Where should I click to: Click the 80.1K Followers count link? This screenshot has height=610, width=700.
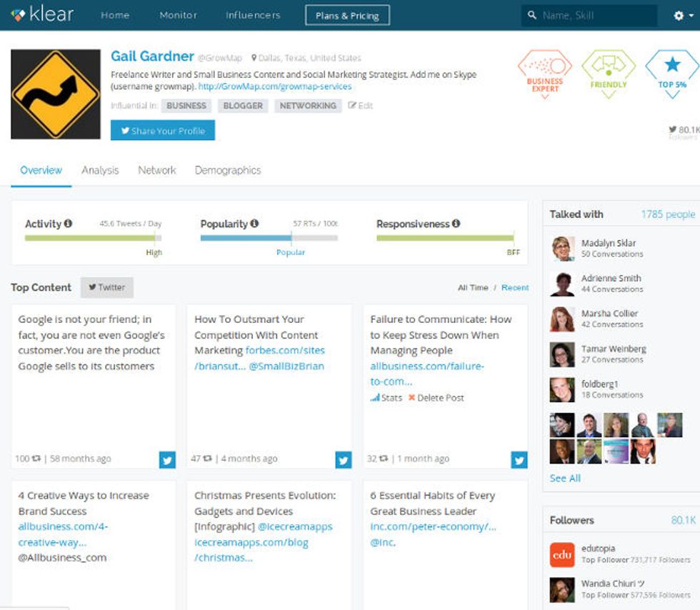point(683,520)
